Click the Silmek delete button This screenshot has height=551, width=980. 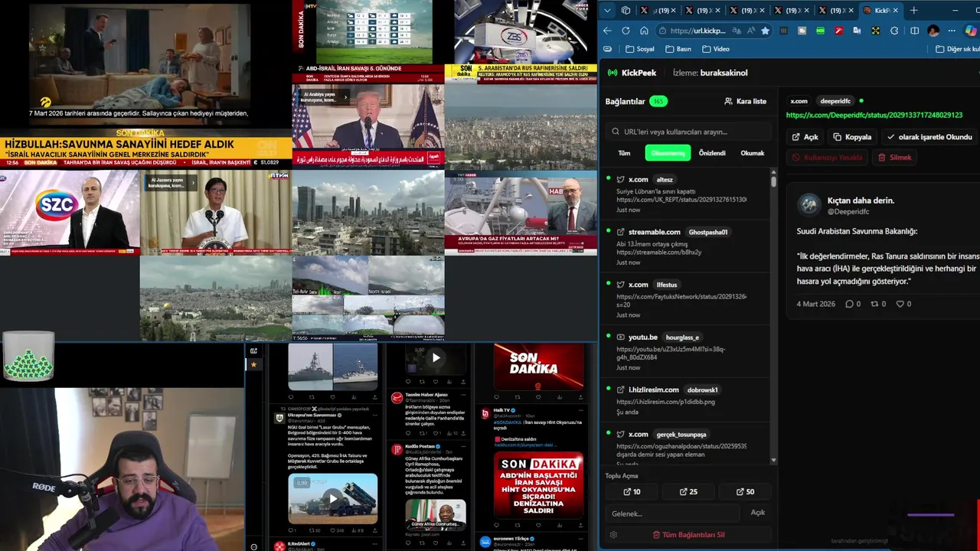(x=894, y=157)
